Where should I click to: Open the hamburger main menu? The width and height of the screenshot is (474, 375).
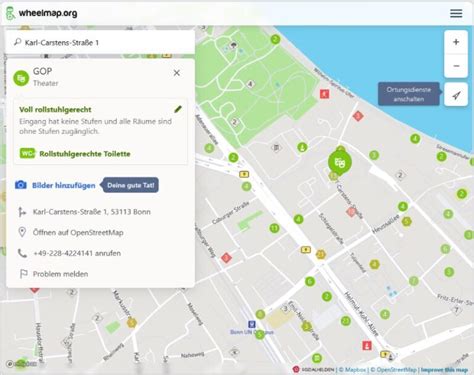[456, 13]
